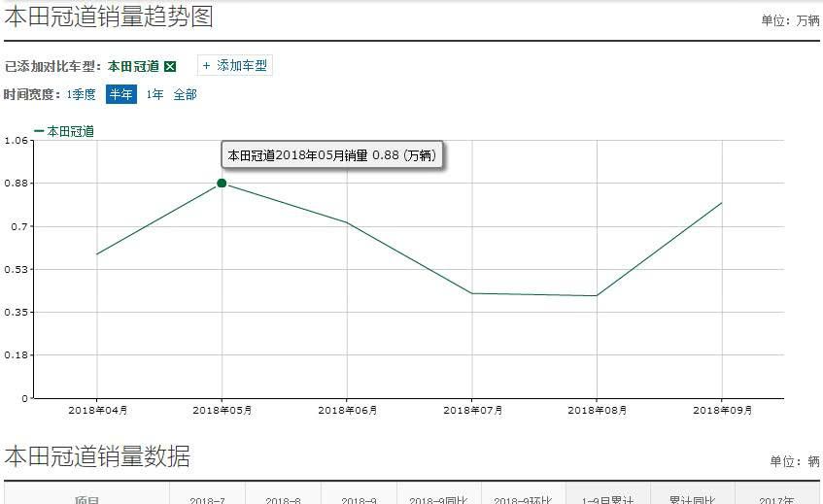823x504 pixels.
Task: Click the 已添加对比车型 label
Action: pyautogui.click(x=52, y=67)
